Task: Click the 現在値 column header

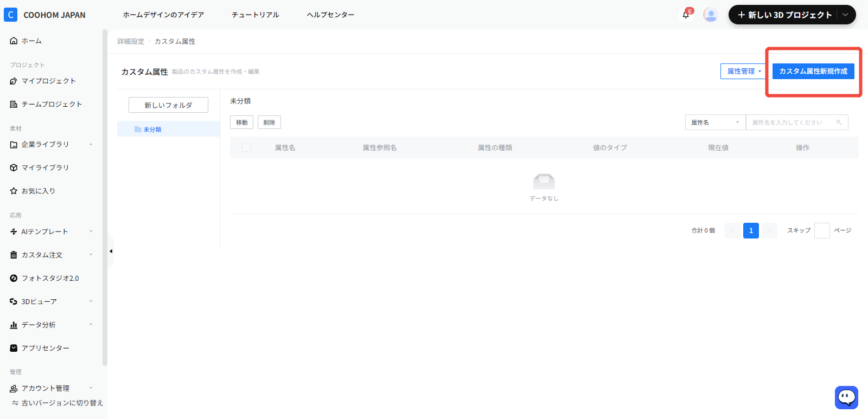Action: (x=718, y=147)
